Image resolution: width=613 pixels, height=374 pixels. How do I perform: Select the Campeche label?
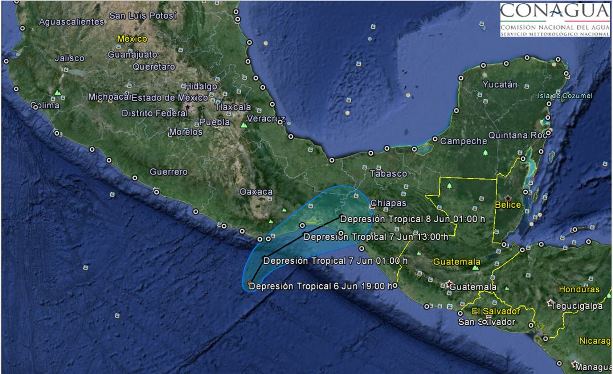[464, 141]
